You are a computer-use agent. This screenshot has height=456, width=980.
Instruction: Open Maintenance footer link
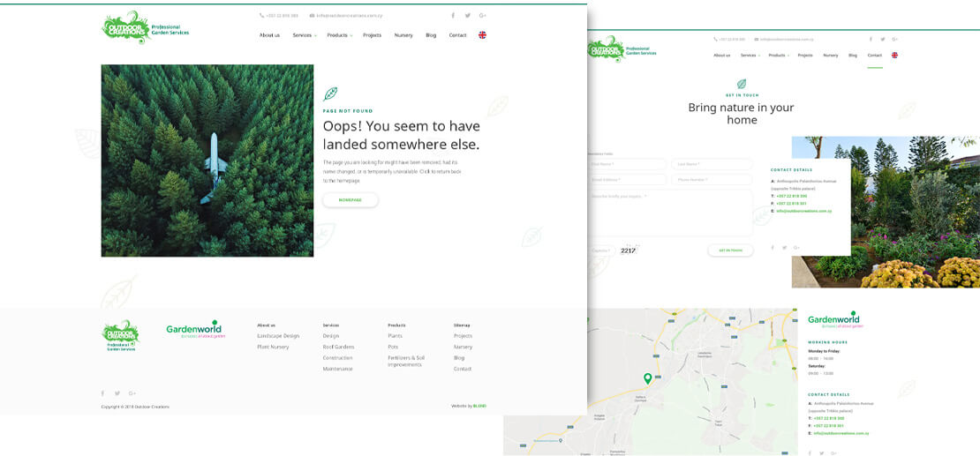point(337,369)
